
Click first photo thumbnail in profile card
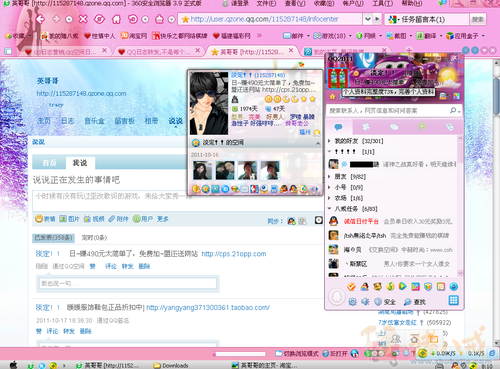tap(202, 170)
